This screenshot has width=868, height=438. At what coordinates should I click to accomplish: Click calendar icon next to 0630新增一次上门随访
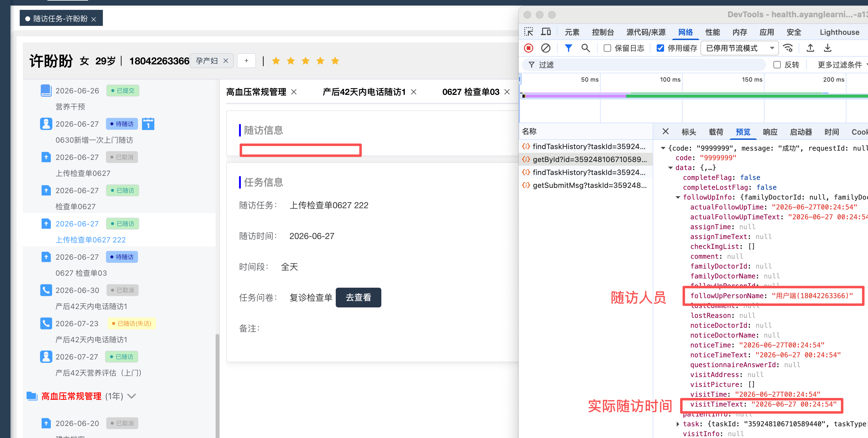pyautogui.click(x=148, y=124)
